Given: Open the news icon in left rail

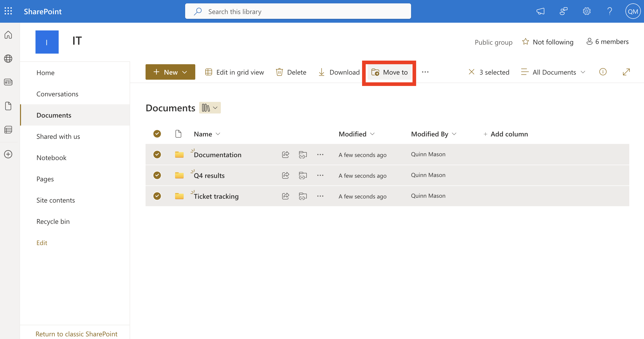Looking at the screenshot, I should point(8,82).
